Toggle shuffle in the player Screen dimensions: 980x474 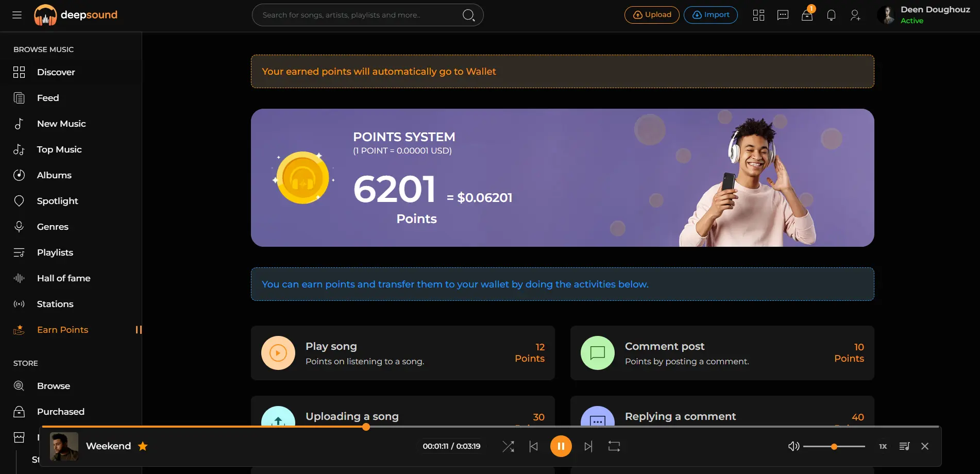[508, 446]
